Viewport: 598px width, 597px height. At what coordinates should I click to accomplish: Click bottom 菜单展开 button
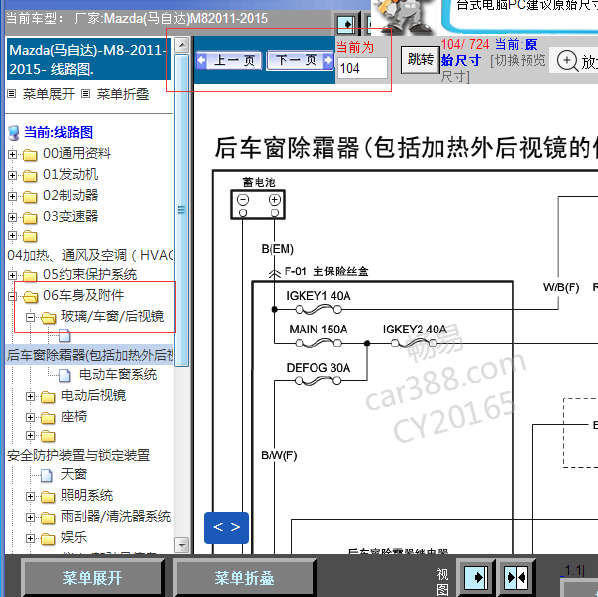[x=93, y=578]
